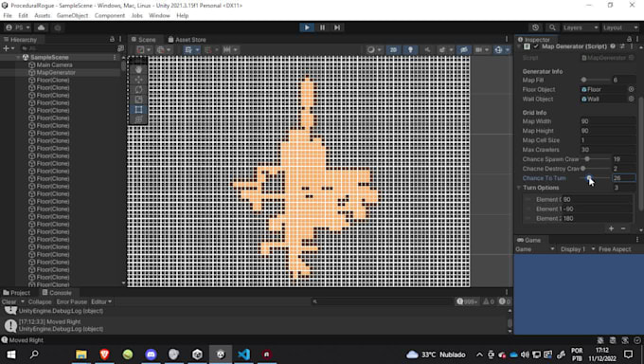
Task: Open the Layers dropdown
Action: [x=581, y=27]
